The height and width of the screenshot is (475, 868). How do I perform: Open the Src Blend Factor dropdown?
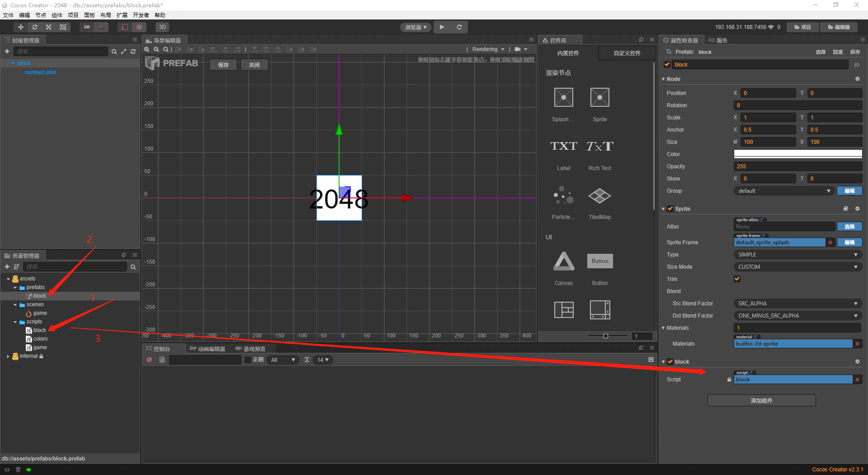click(x=797, y=303)
